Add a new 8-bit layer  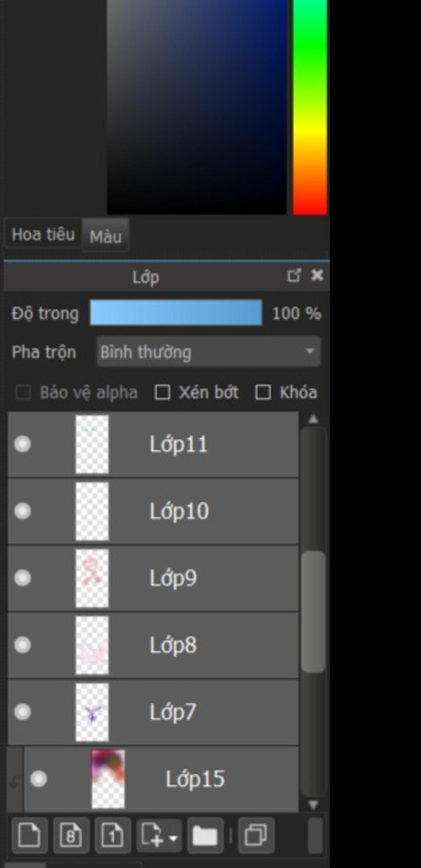71,836
